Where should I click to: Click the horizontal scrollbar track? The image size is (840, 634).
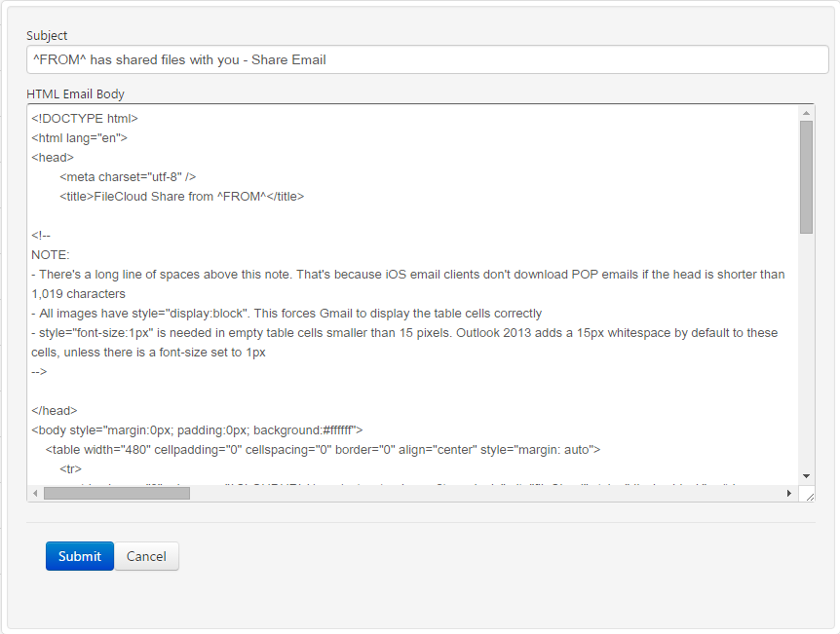[439, 493]
